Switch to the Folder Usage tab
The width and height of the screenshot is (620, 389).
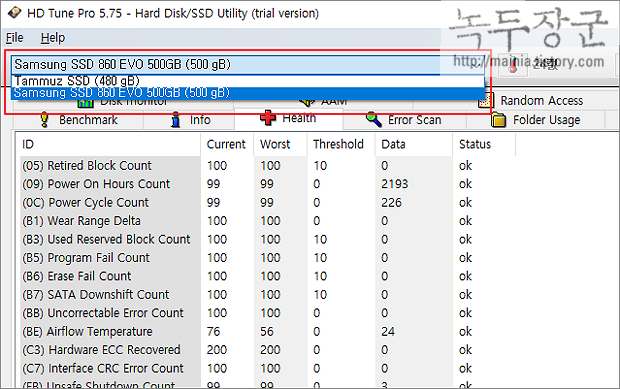(535, 120)
